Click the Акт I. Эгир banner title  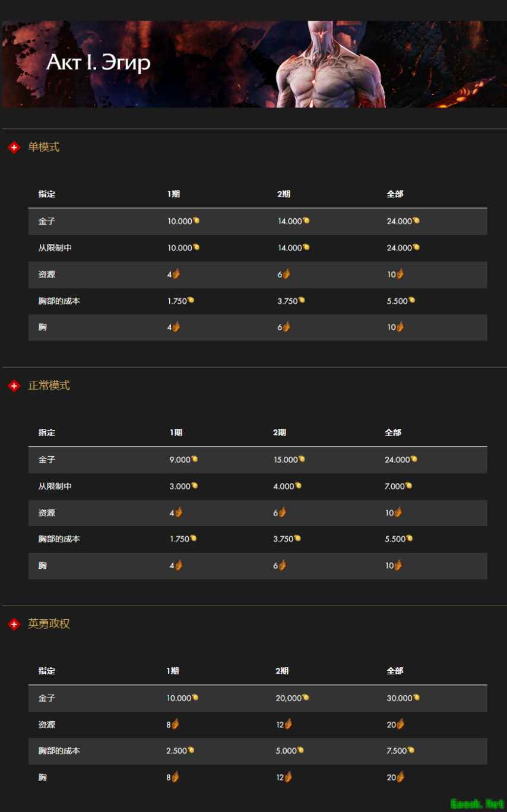99,63
